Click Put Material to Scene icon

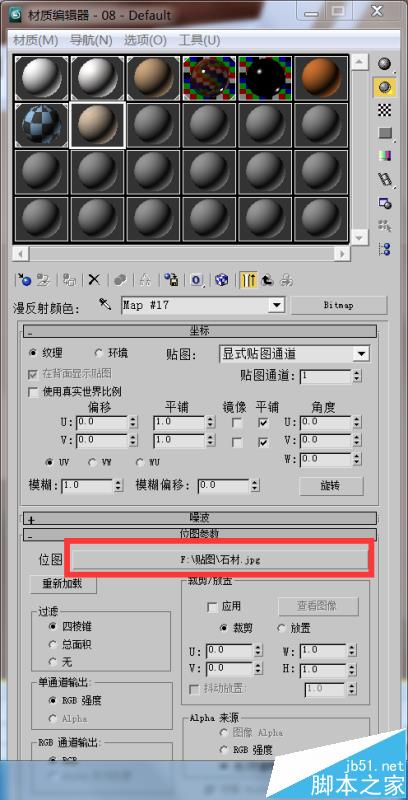45,280
